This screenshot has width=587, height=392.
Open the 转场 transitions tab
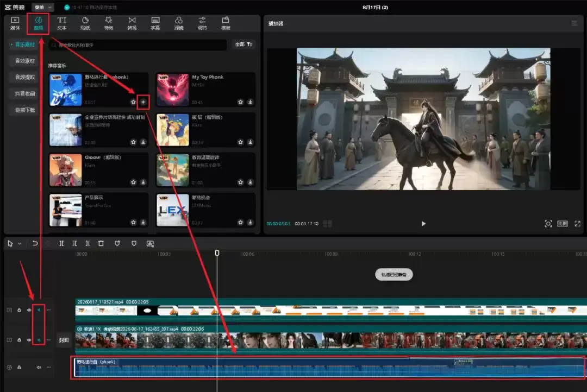click(x=132, y=23)
